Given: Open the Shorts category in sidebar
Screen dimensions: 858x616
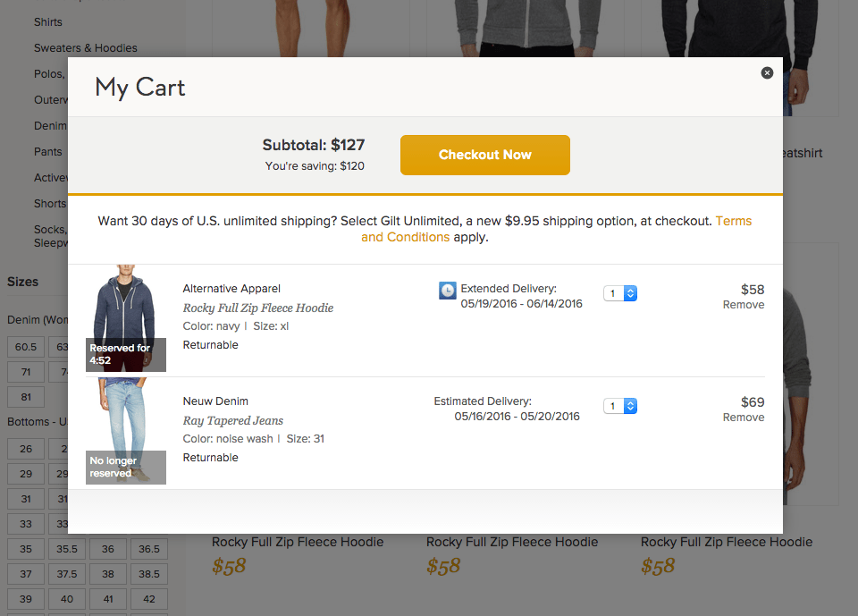Looking at the screenshot, I should coord(50,204).
